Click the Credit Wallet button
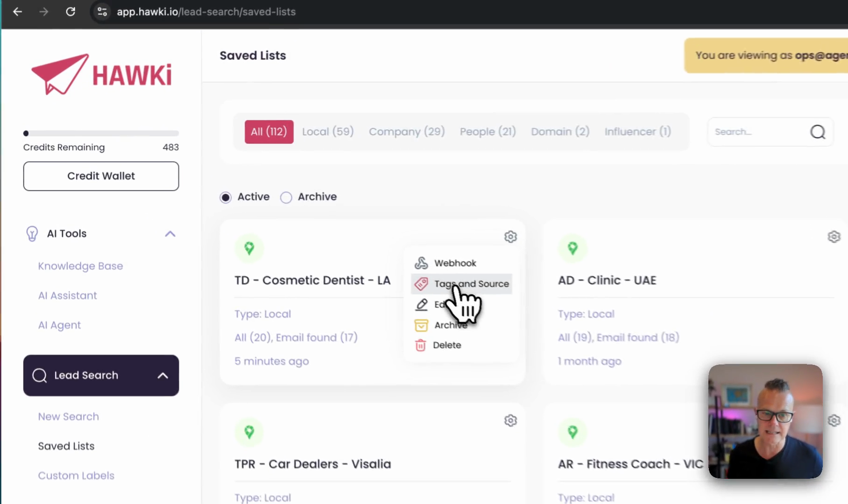This screenshot has height=504, width=848. tap(101, 176)
